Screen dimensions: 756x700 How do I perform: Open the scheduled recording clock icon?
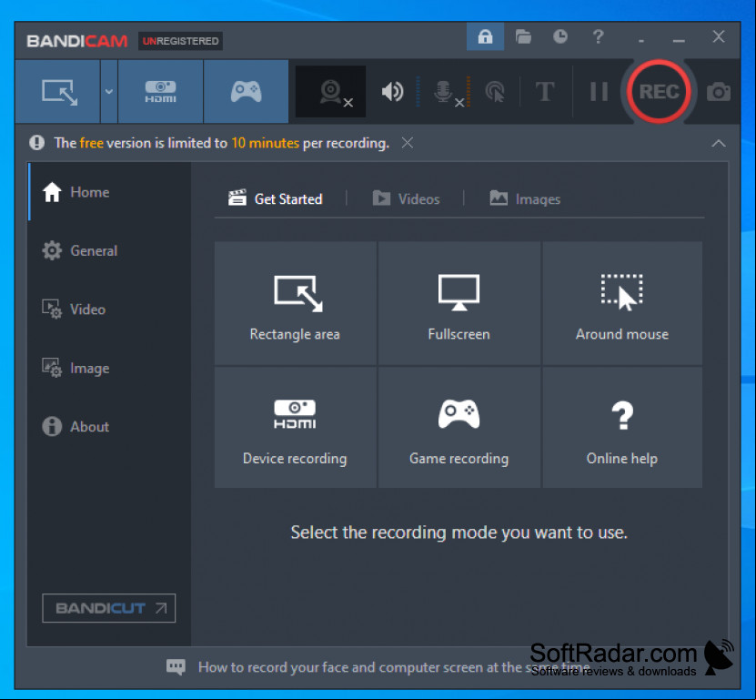point(560,36)
